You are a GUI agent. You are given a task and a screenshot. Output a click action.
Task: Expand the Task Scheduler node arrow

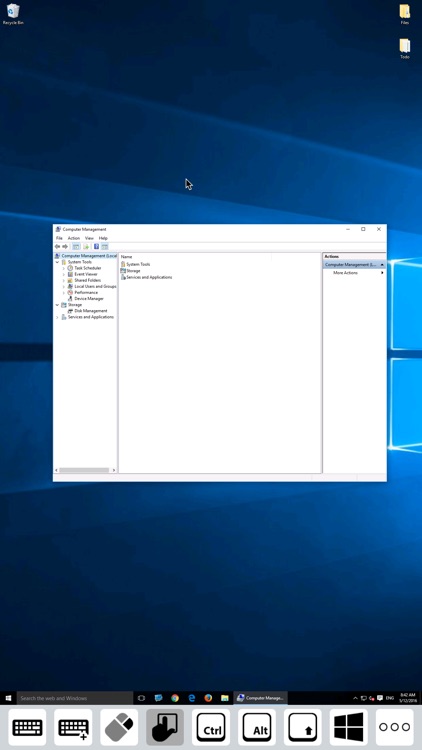tap(64, 268)
